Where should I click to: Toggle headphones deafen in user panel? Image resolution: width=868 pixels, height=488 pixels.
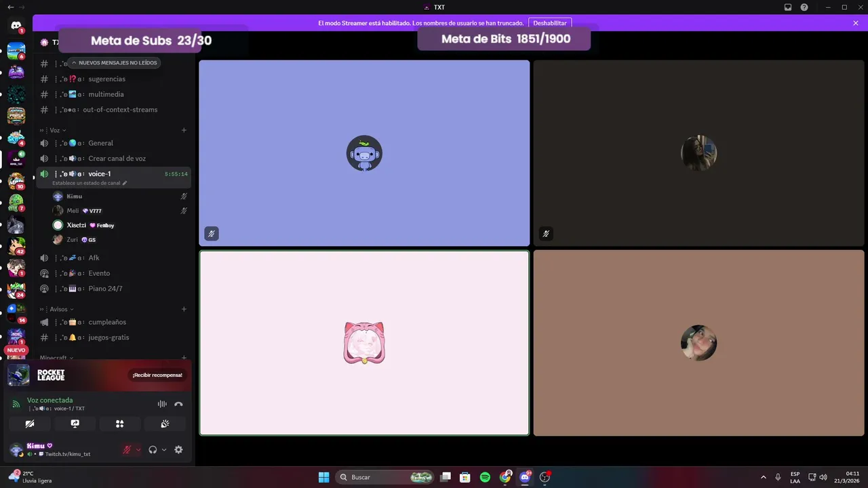pyautogui.click(x=153, y=449)
